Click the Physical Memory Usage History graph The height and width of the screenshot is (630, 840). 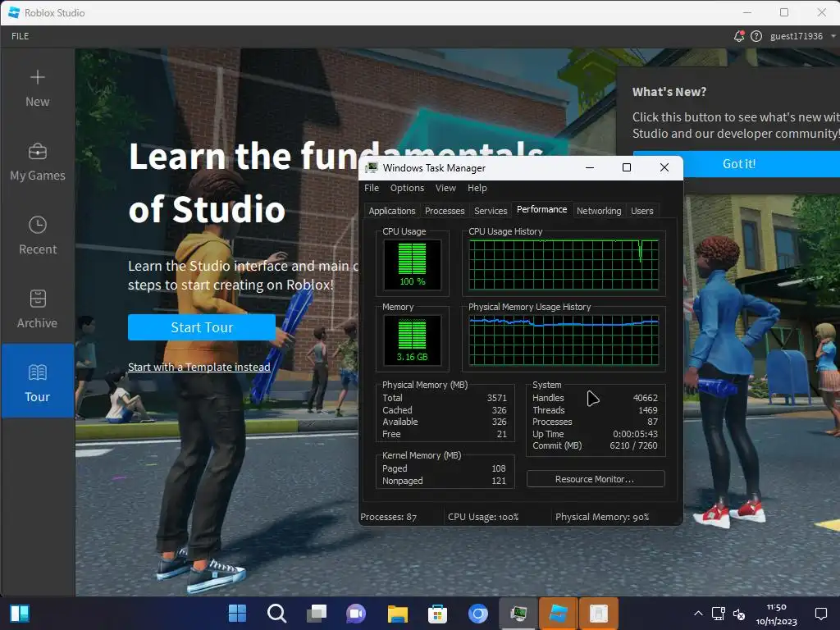point(564,340)
